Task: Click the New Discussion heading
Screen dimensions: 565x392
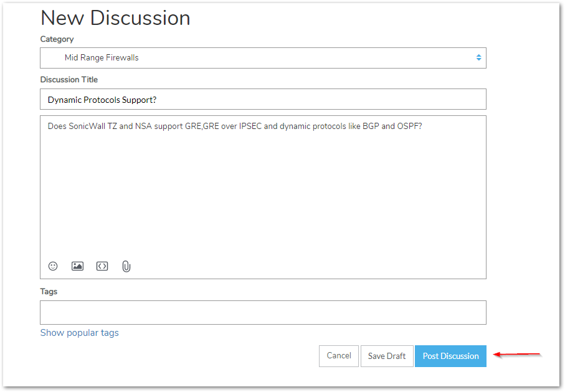Action: 115,17
